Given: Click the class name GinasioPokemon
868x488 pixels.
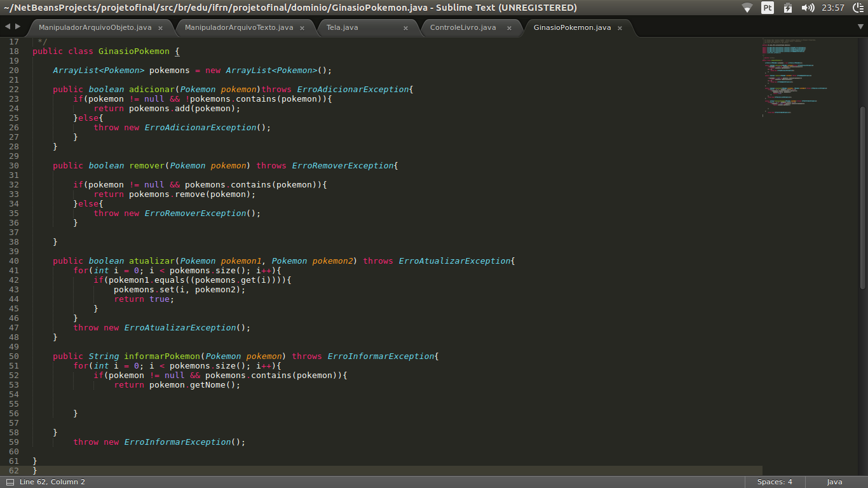Looking at the screenshot, I should click(x=134, y=51).
